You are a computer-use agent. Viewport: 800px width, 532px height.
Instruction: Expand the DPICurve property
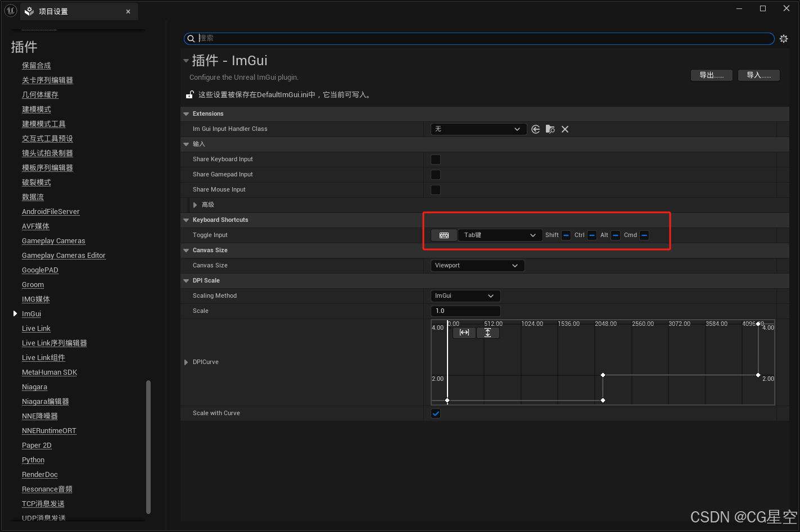tap(186, 362)
